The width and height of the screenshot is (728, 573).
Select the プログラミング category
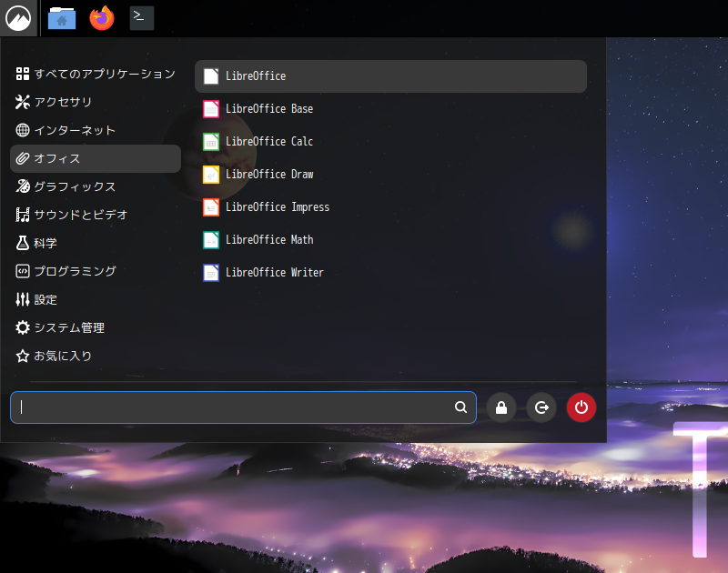(96, 271)
